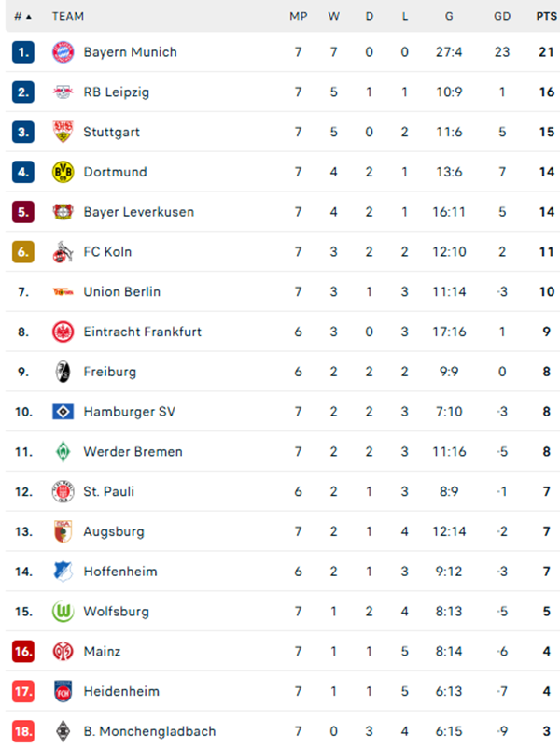Click the MP column header

pyautogui.click(x=298, y=16)
